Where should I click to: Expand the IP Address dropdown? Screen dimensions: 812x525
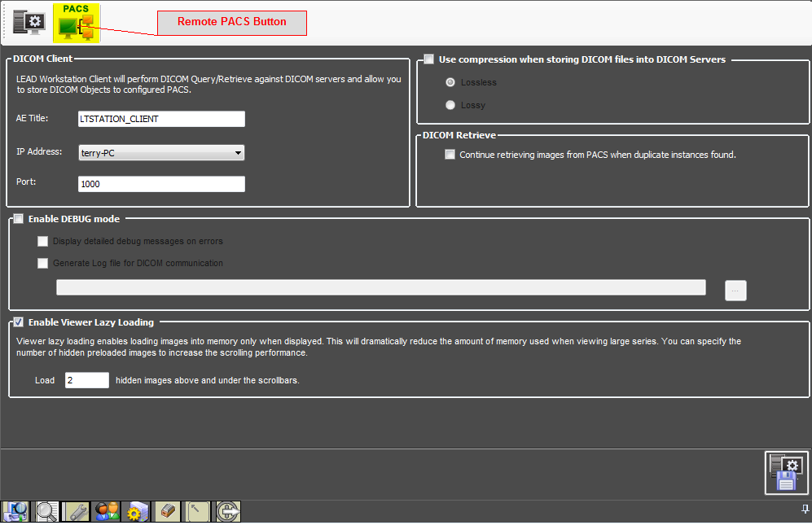click(237, 152)
